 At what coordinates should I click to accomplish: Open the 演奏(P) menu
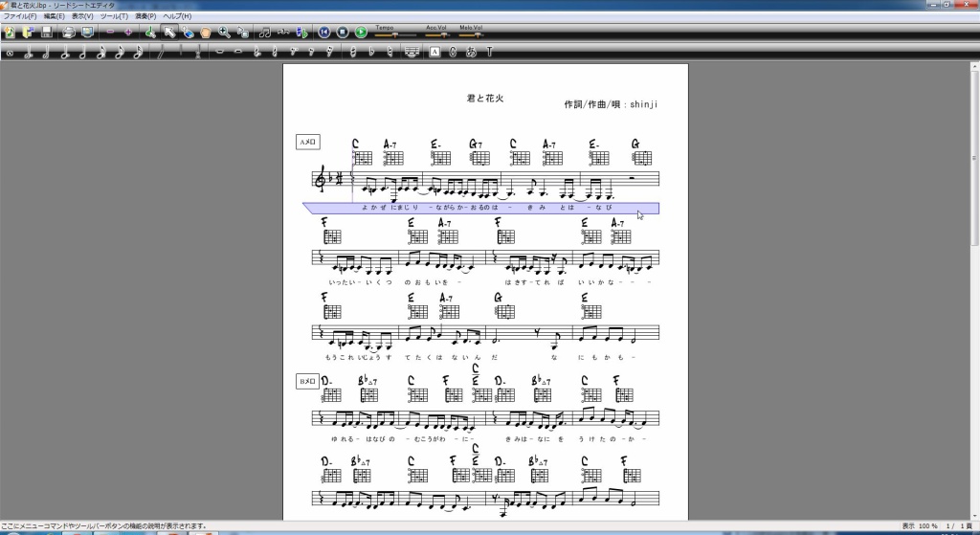tap(145, 17)
